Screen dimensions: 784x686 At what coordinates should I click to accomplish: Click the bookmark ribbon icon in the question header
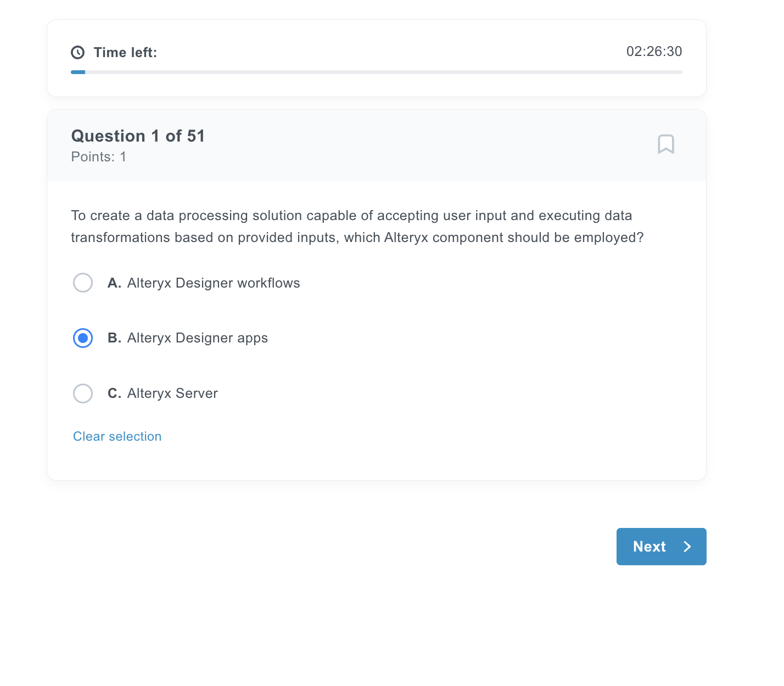coord(666,144)
